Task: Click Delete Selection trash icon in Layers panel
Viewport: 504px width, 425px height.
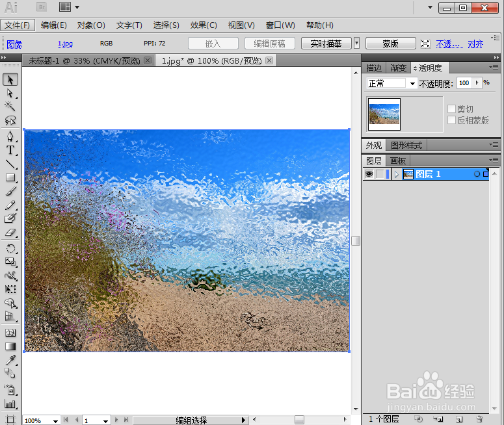Action: [479, 419]
